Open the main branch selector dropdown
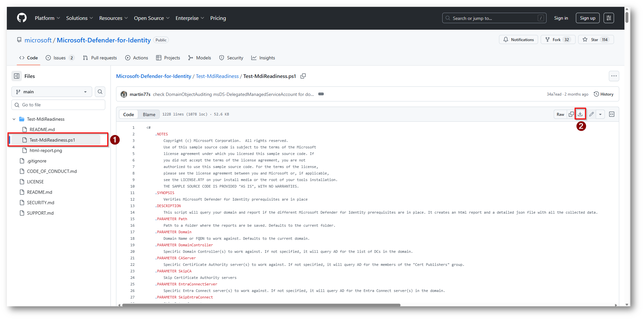 (x=52, y=92)
